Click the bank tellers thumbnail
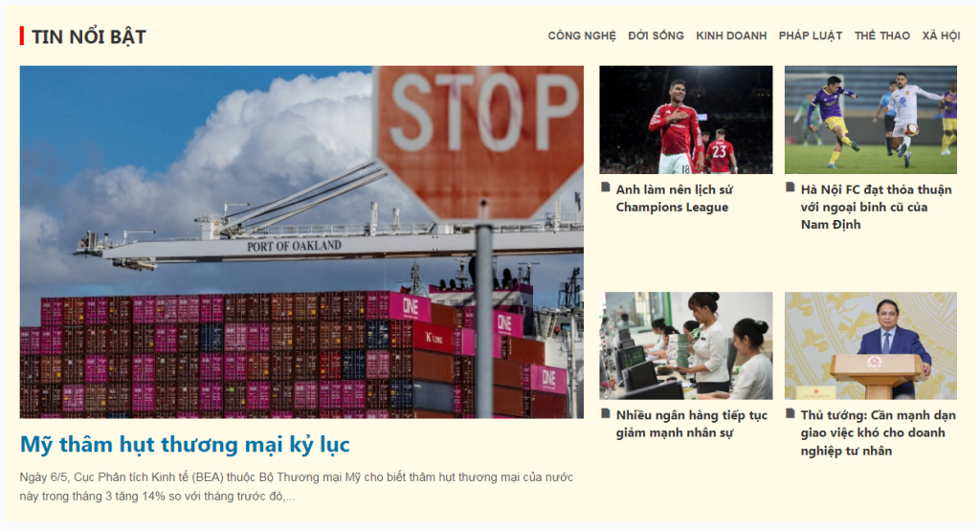980x531 pixels. [x=685, y=345]
